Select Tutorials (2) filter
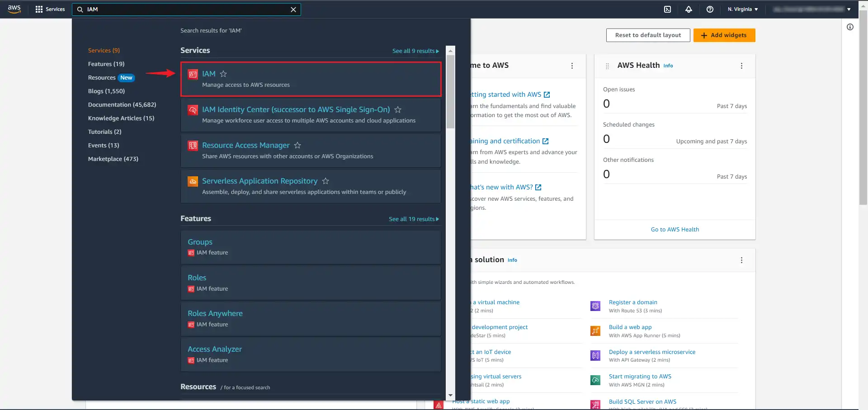The width and height of the screenshot is (868, 410). pos(104,132)
